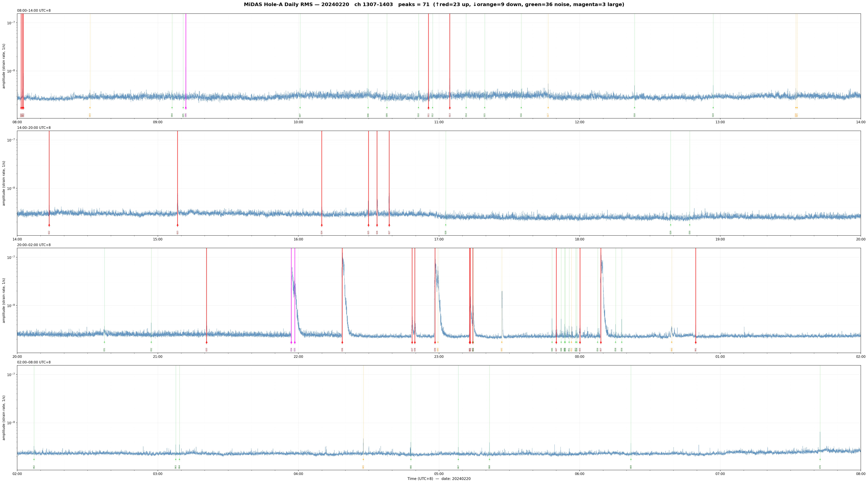868x483 pixels.
Task: Select the green noise marker 070
Action: pos(820,459)
